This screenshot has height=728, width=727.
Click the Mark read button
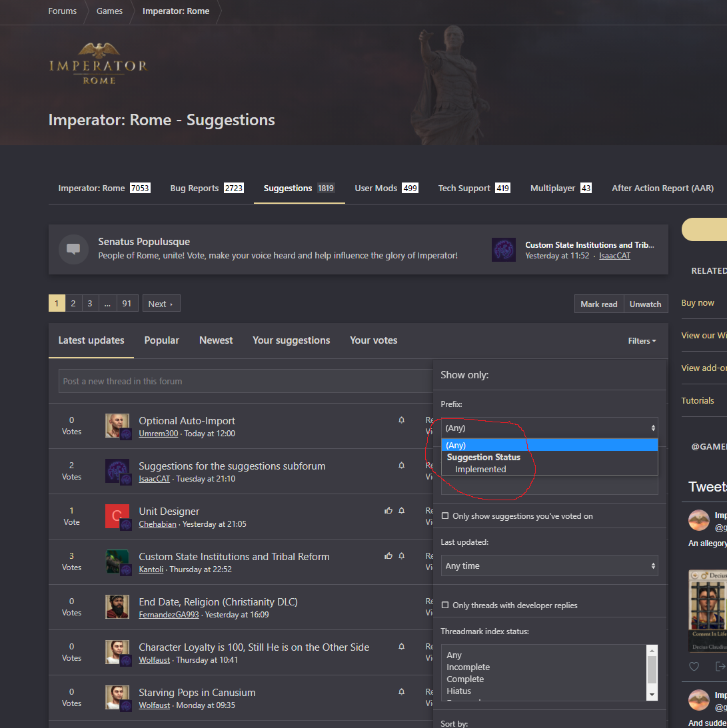(598, 303)
